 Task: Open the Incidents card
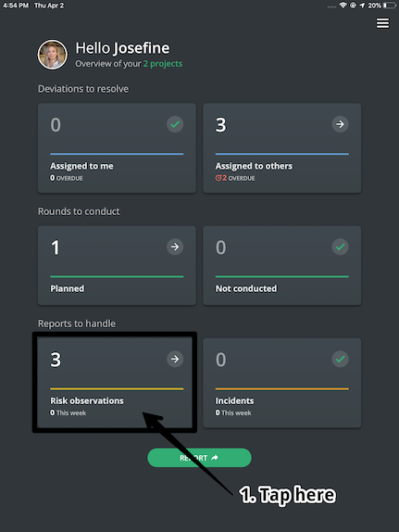click(282, 383)
